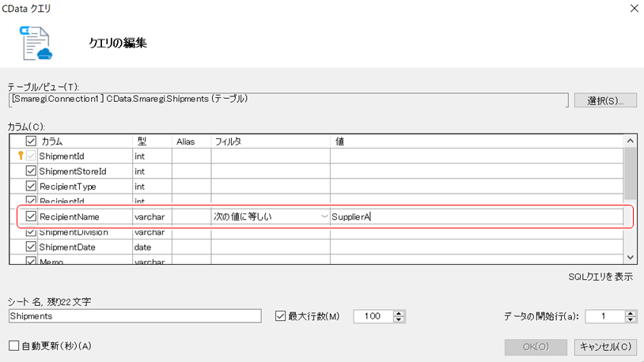644x362 pixels.
Task: Click the column list scroll up arrow
Action: pyautogui.click(x=631, y=141)
